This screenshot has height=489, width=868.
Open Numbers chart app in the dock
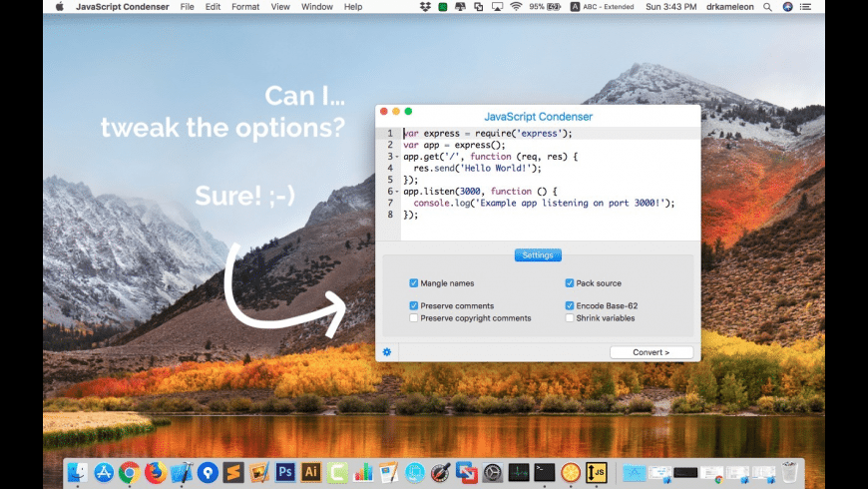(x=363, y=472)
